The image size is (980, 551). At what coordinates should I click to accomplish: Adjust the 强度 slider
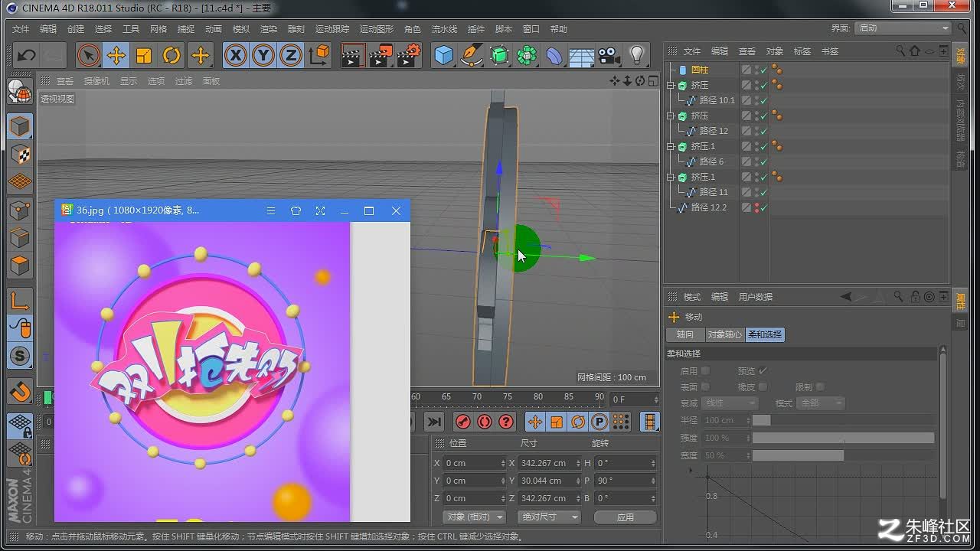tap(843, 438)
